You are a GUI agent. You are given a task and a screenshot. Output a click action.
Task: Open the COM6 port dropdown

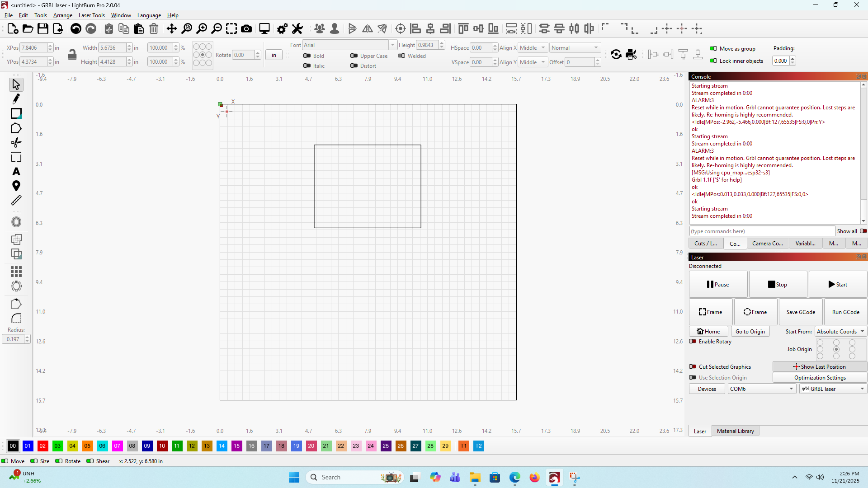pyautogui.click(x=762, y=389)
